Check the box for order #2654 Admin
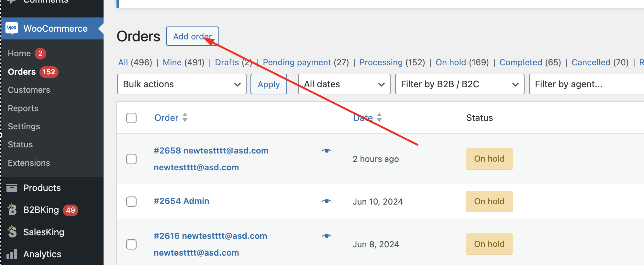 click(131, 202)
